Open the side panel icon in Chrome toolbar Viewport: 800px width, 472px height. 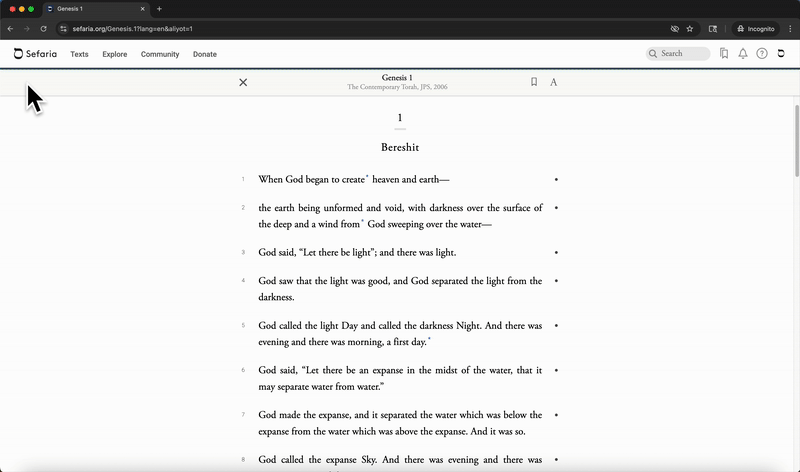pos(713,29)
